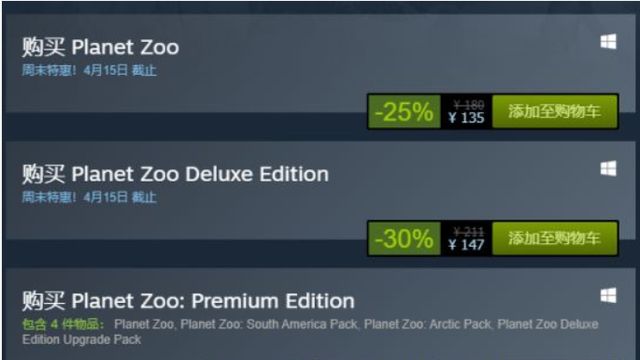Image resolution: width=640 pixels, height=360 pixels.
Task: Add Planet Zoo Deluxe Edition to cart
Action: (x=554, y=238)
